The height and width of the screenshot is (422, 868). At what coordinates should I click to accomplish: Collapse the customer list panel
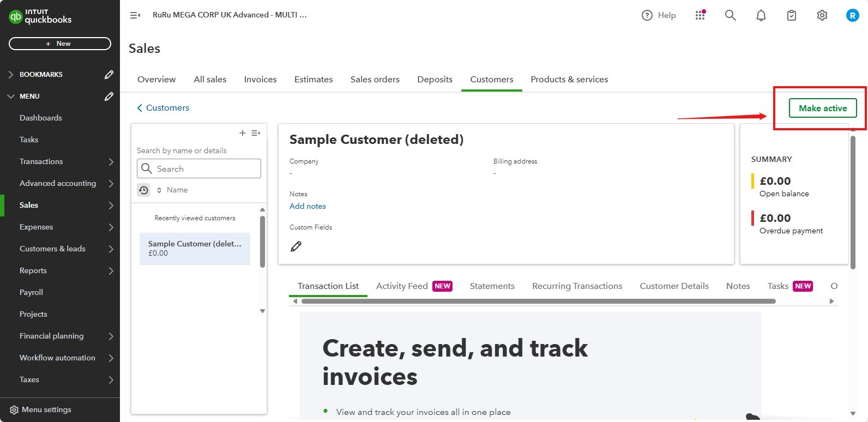[x=256, y=133]
